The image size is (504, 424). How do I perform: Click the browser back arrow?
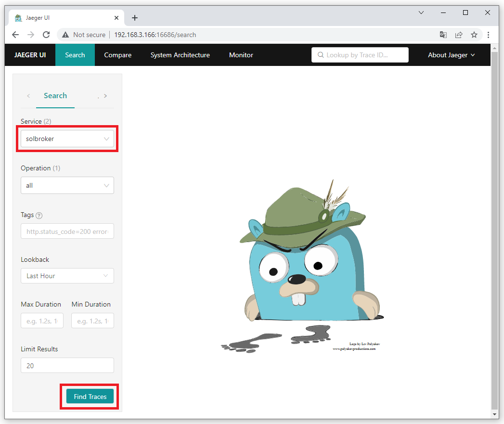tap(15, 35)
